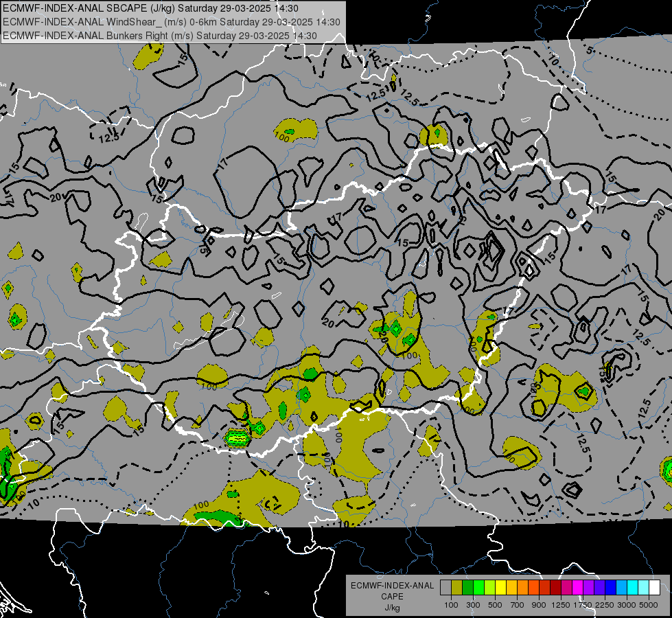Viewport: 672px width, 618px height.
Task: Select the cyan legend swatch right of 3000
Action: click(x=633, y=588)
